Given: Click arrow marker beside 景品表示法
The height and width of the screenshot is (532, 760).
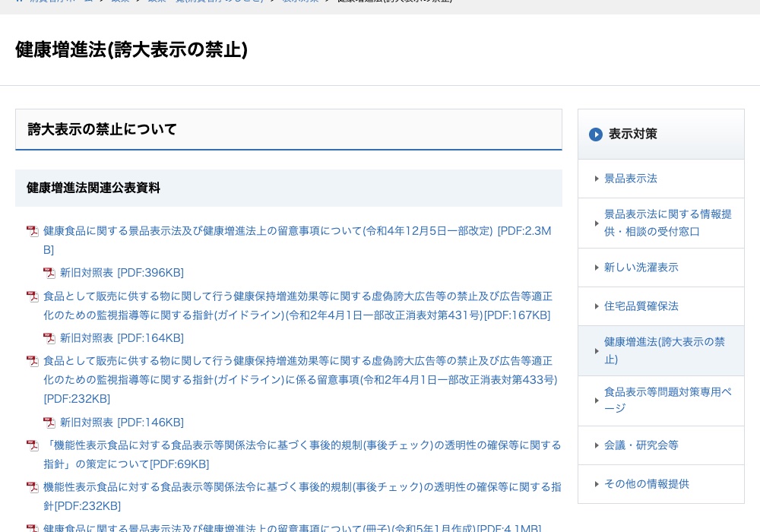Looking at the screenshot, I should [x=597, y=179].
